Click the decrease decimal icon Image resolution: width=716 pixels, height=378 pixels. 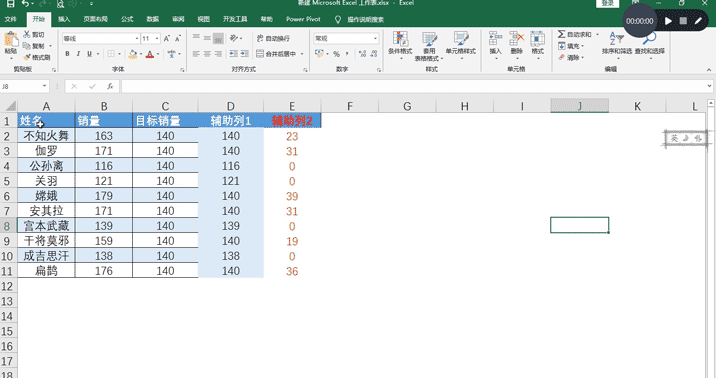pyautogui.click(x=374, y=54)
